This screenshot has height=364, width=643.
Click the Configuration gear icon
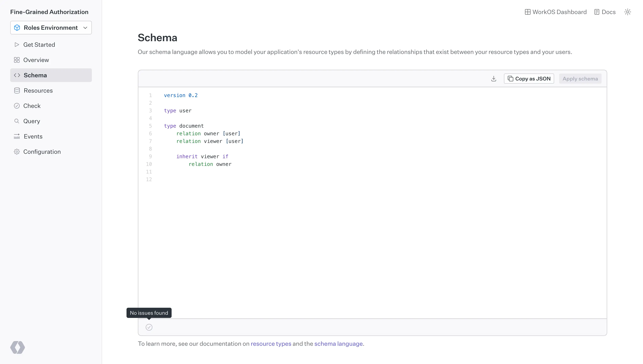coord(17,152)
